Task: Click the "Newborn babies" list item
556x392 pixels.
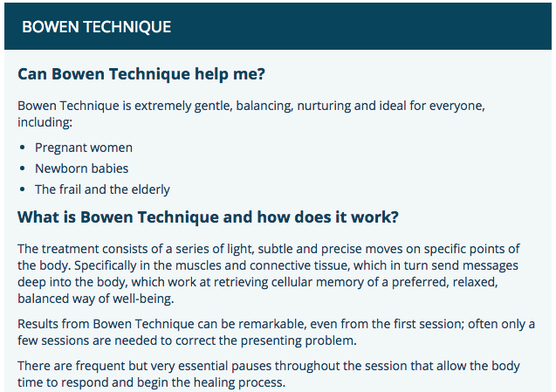Action: click(x=82, y=168)
